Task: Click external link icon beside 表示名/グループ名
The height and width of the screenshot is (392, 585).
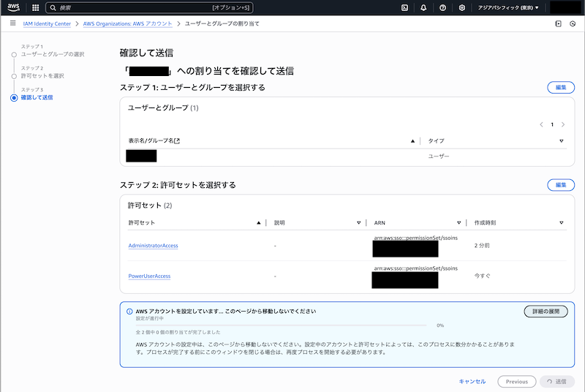Action: 177,140
